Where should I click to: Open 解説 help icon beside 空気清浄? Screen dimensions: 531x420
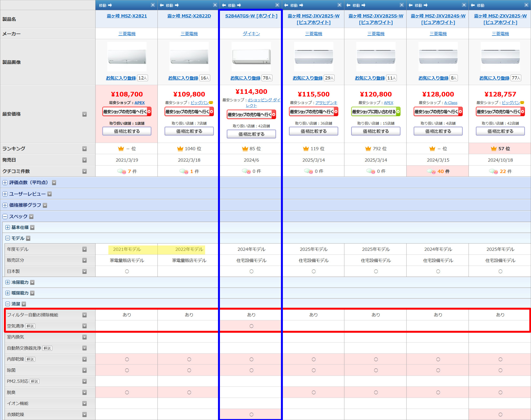point(30,326)
